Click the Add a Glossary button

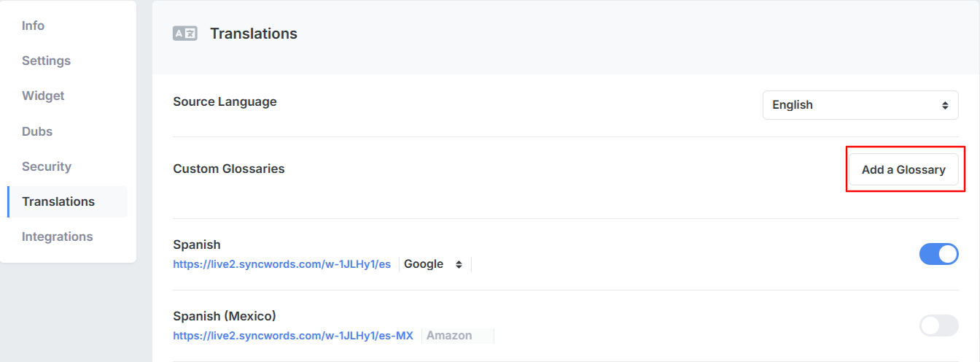point(903,169)
